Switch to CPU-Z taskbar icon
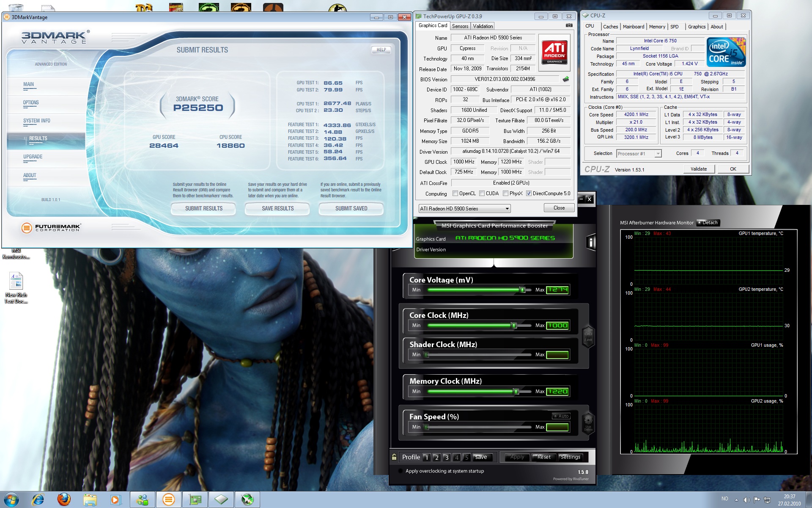The image size is (812, 508). [221, 500]
